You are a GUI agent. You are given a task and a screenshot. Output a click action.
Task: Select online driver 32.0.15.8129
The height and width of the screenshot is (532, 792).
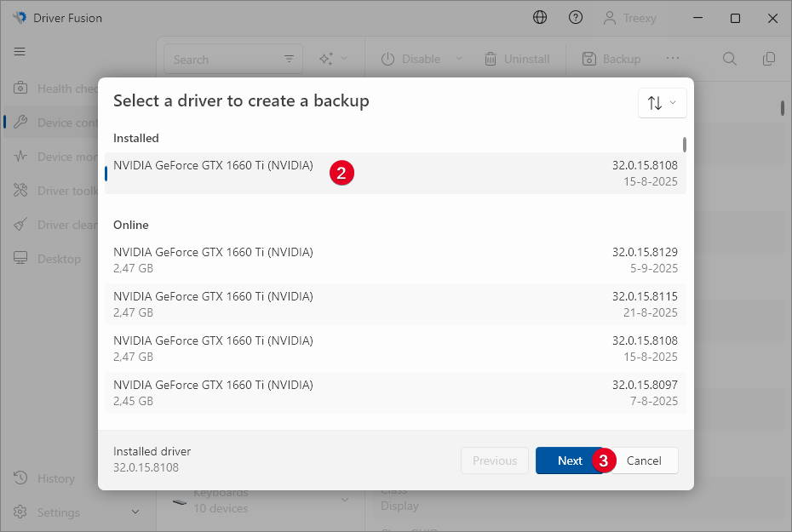pyautogui.click(x=395, y=260)
